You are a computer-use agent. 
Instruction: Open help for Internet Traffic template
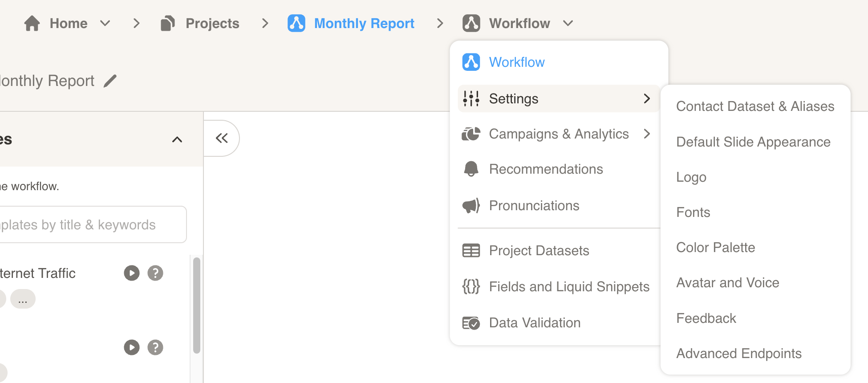(x=155, y=273)
